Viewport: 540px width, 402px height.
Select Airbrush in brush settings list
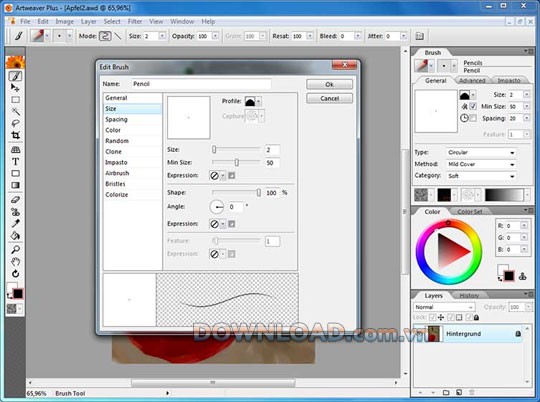[x=133, y=173]
